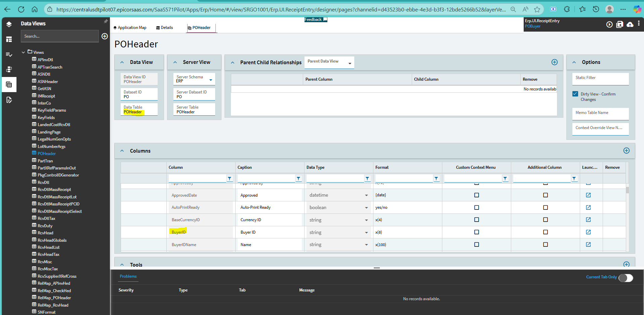Viewport: 644px width, 315px height.
Task: Switch to the Details tab
Action: (x=165, y=28)
